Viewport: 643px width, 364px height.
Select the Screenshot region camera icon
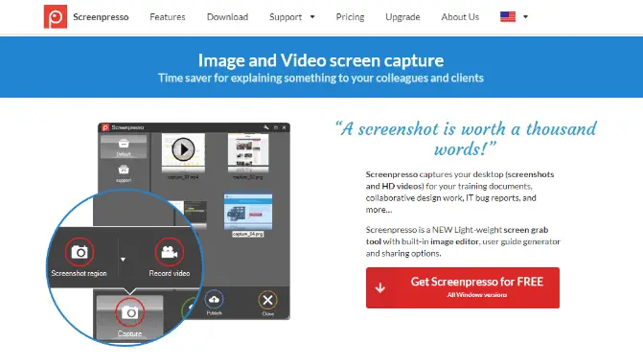(x=80, y=252)
